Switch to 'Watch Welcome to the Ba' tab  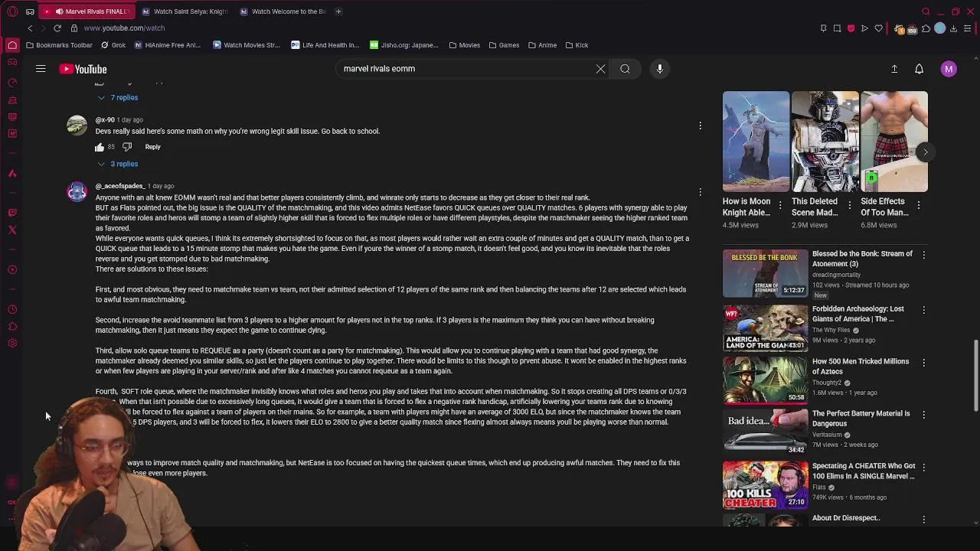tap(283, 11)
